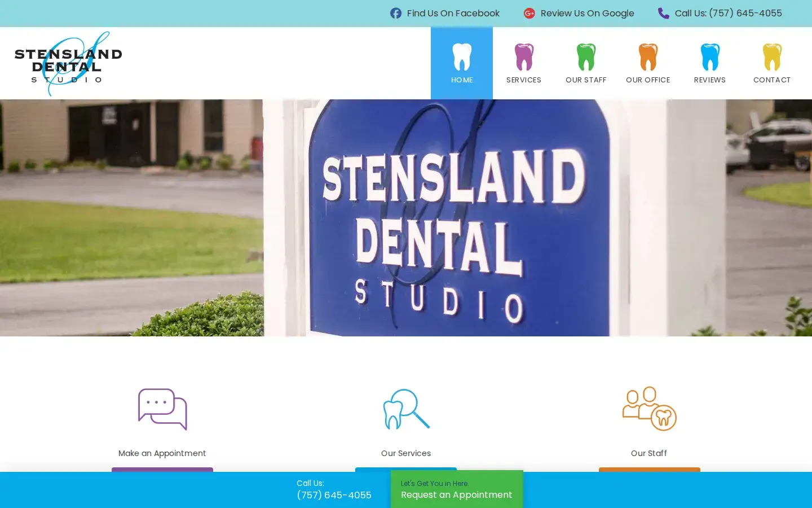
Task: Click the purple phone handset icon
Action: [664, 13]
